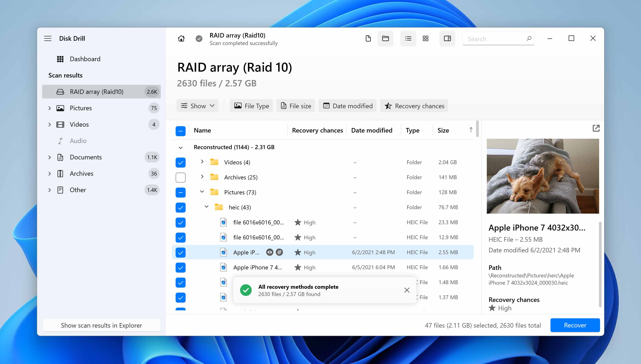Uncheck the 23.3 MB file checkbox
This screenshot has height=364, width=641.
[180, 223]
